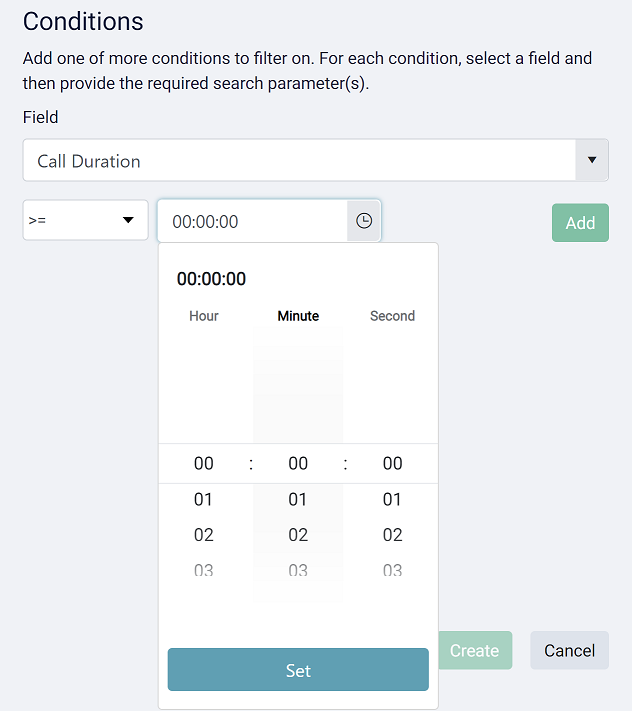Select 01 in the Second column
Screen dimensions: 632x711
[x=392, y=500]
